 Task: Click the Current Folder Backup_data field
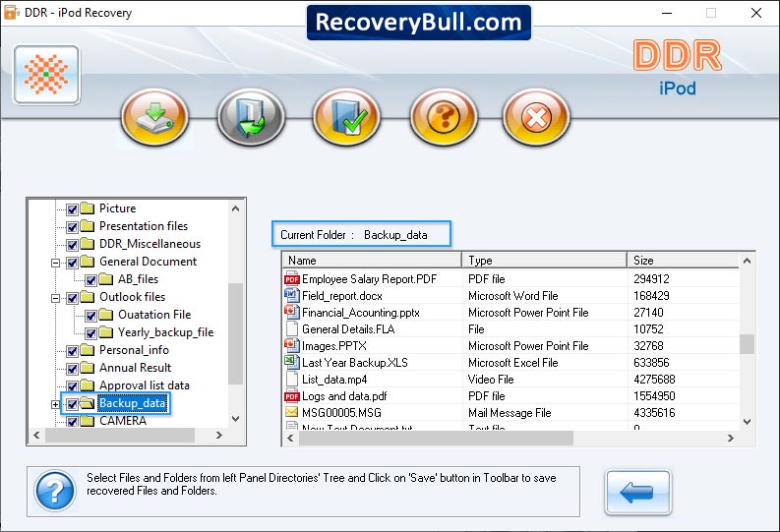(362, 234)
